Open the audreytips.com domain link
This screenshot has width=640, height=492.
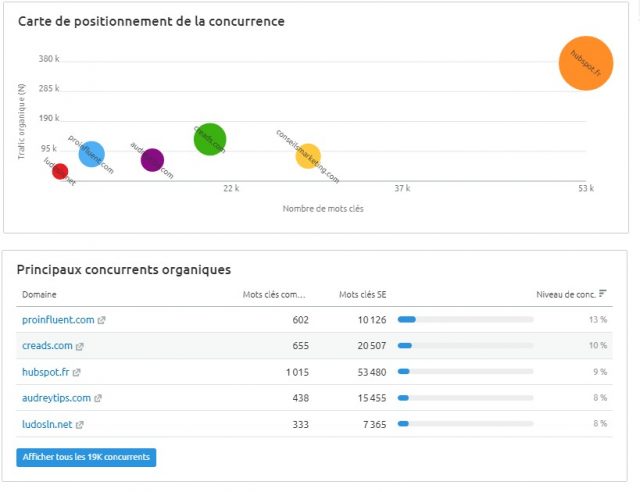click(56, 398)
